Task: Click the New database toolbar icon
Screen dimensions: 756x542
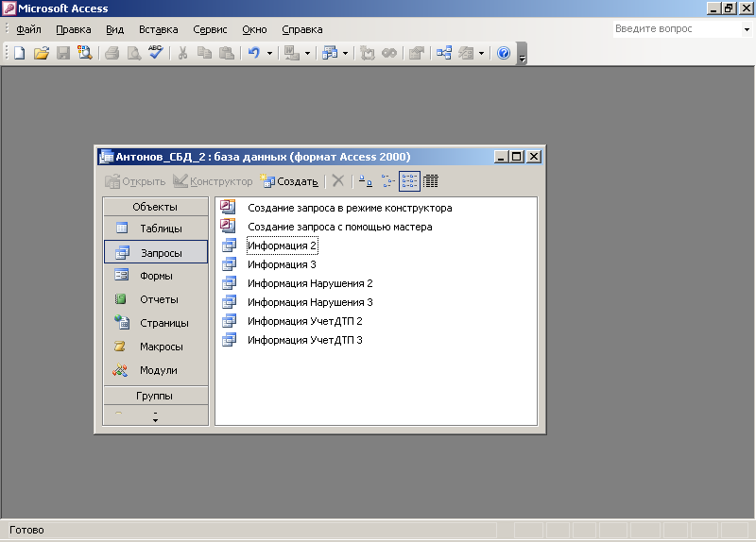Action: click(19, 53)
